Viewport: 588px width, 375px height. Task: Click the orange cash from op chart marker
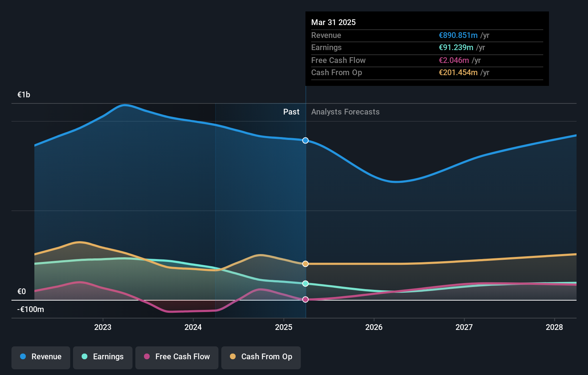point(305,263)
